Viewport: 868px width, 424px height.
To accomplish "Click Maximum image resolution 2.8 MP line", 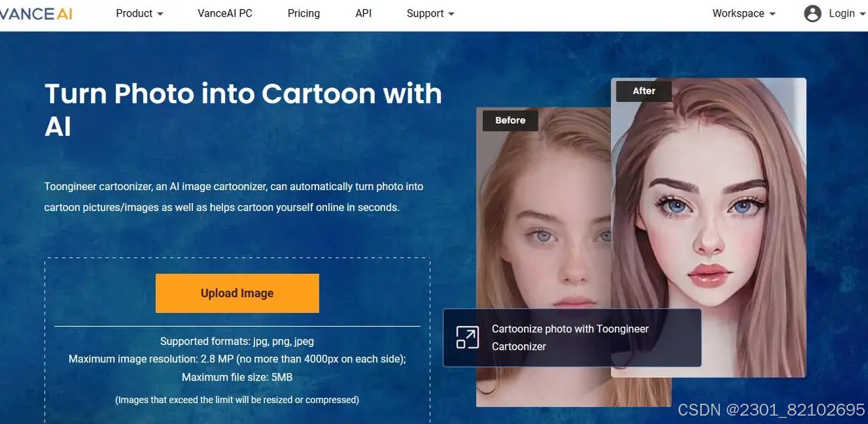I will pos(237,359).
